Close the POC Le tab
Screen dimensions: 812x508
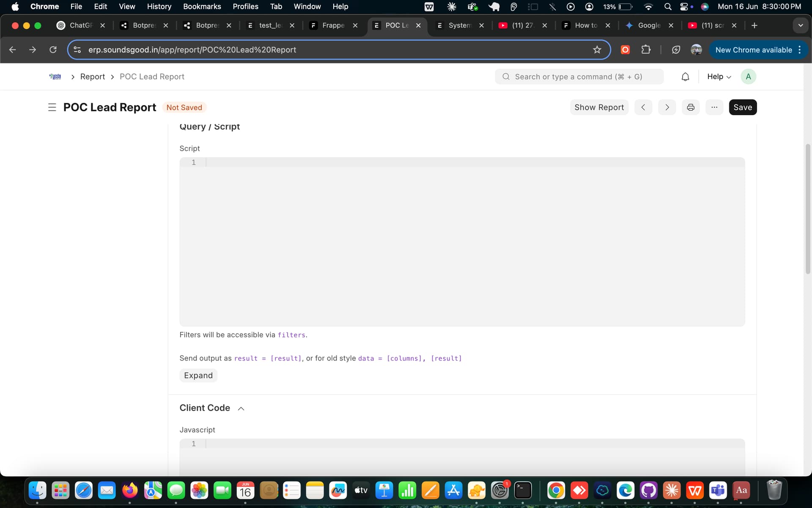(418, 25)
